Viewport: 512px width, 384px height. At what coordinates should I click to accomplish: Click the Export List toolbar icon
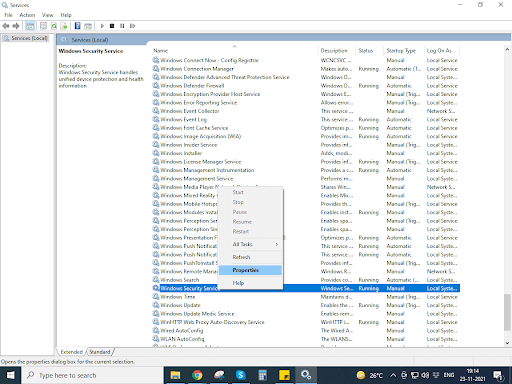pos(64,26)
